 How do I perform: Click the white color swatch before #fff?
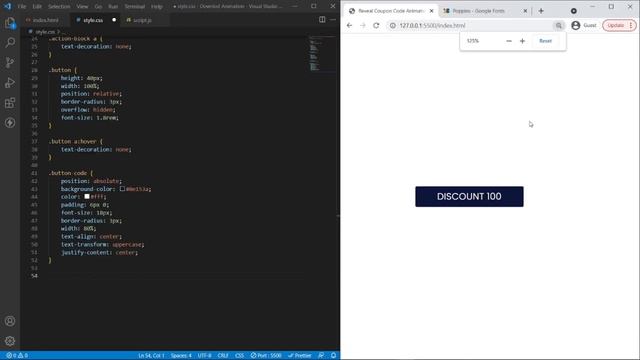pos(87,197)
